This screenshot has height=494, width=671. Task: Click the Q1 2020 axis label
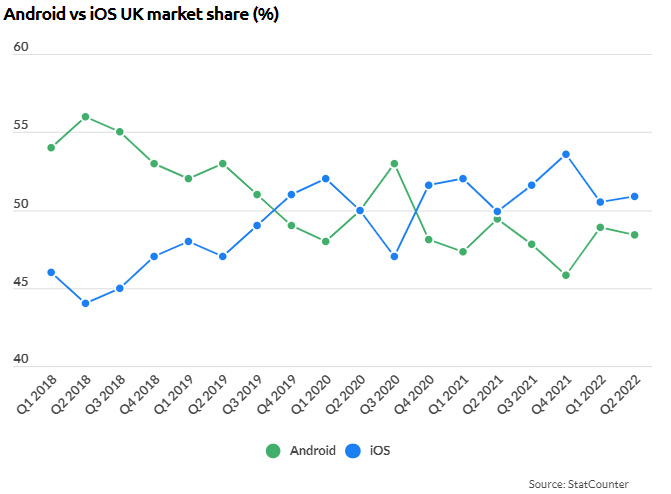(311, 394)
